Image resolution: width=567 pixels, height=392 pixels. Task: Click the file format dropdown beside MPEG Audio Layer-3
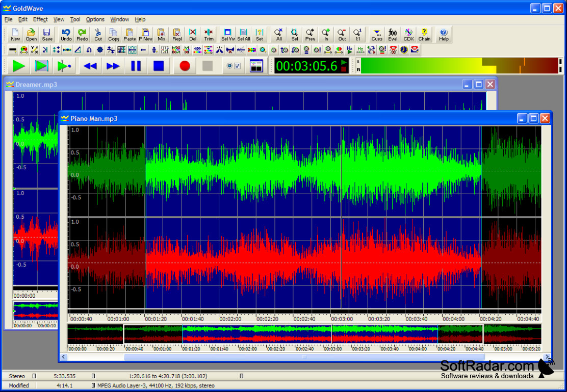tap(93, 385)
